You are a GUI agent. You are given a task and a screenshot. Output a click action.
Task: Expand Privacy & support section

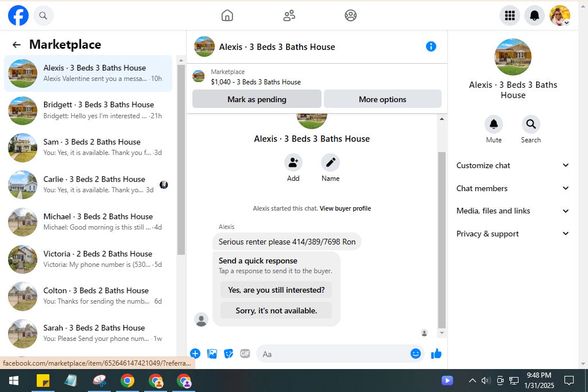tap(513, 234)
